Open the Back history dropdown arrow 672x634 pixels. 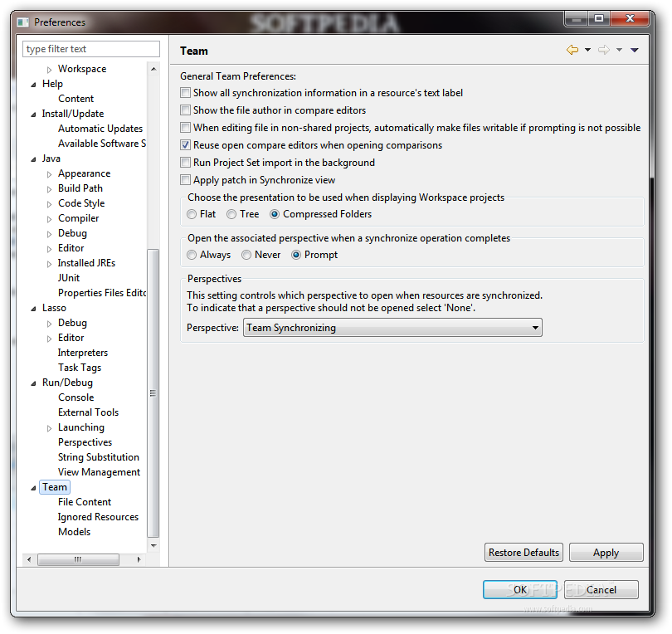(x=587, y=50)
